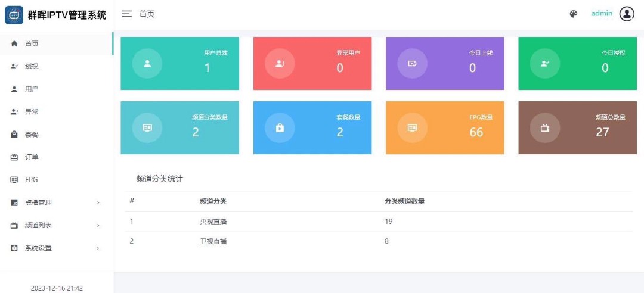Click the 今日上线 card value 0
Screen dimensions: 644x293
coord(472,68)
